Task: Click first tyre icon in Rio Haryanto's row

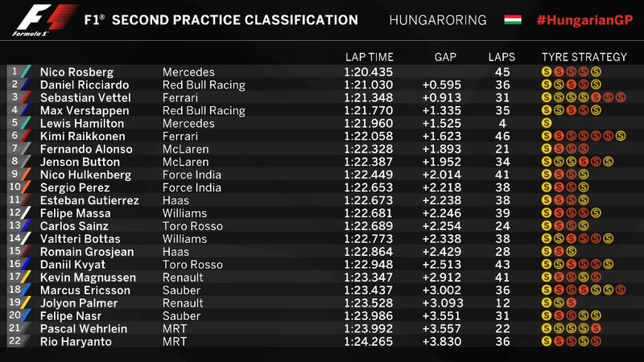Action: 547,342
